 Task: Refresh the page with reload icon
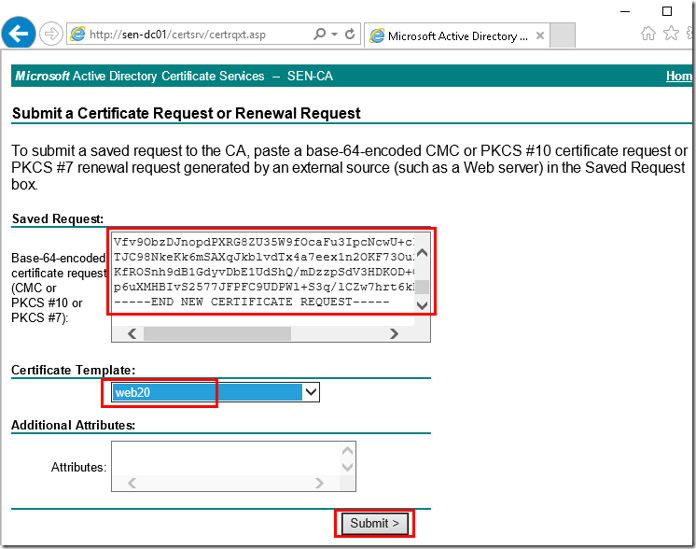pos(350,34)
